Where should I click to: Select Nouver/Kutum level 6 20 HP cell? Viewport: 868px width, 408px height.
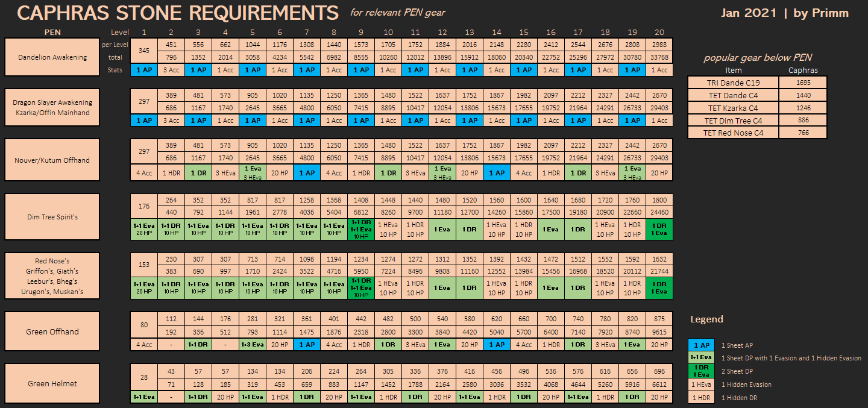pos(280,172)
